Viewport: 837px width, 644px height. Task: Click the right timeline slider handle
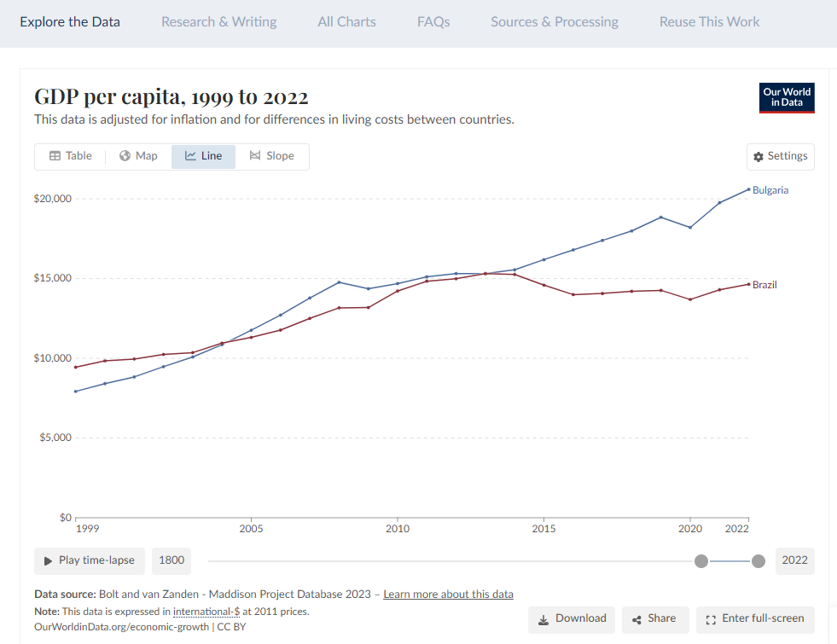pyautogui.click(x=759, y=561)
